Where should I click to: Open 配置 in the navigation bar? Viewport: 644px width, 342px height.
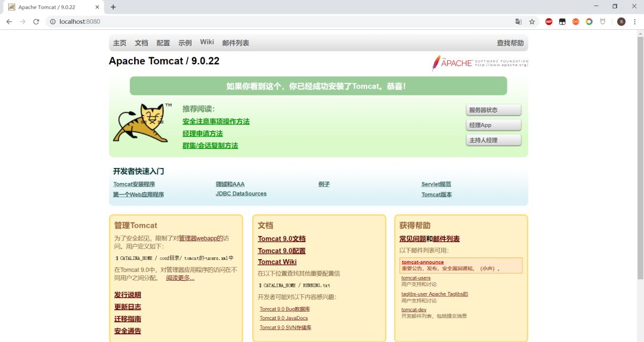[163, 43]
